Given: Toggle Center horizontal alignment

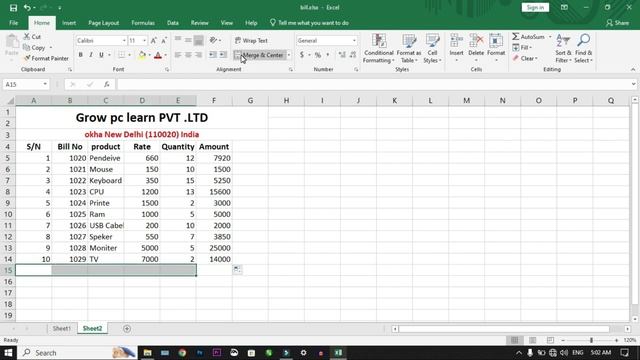Looking at the screenshot, I should tap(188, 55).
